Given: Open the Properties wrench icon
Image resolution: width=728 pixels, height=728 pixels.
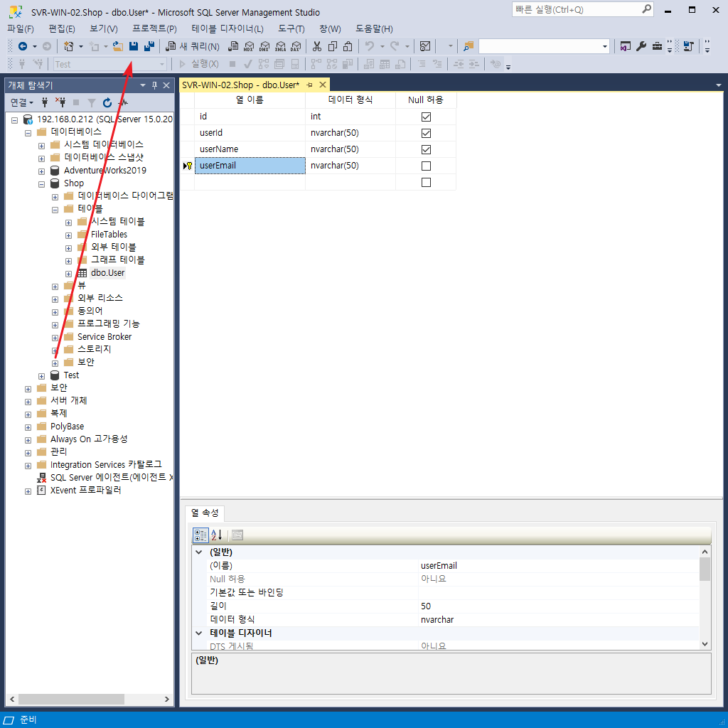Looking at the screenshot, I should 641,46.
